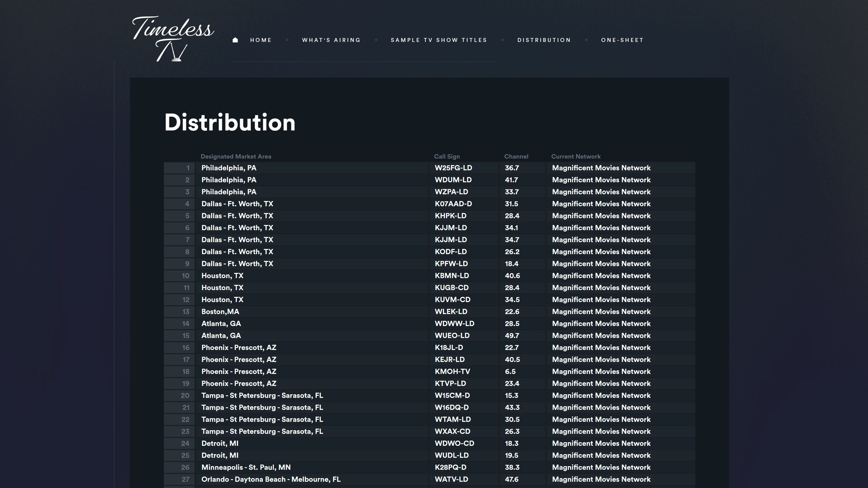The image size is (868, 488).
Task: Select call sign WUEO-LD
Action: click(x=452, y=336)
